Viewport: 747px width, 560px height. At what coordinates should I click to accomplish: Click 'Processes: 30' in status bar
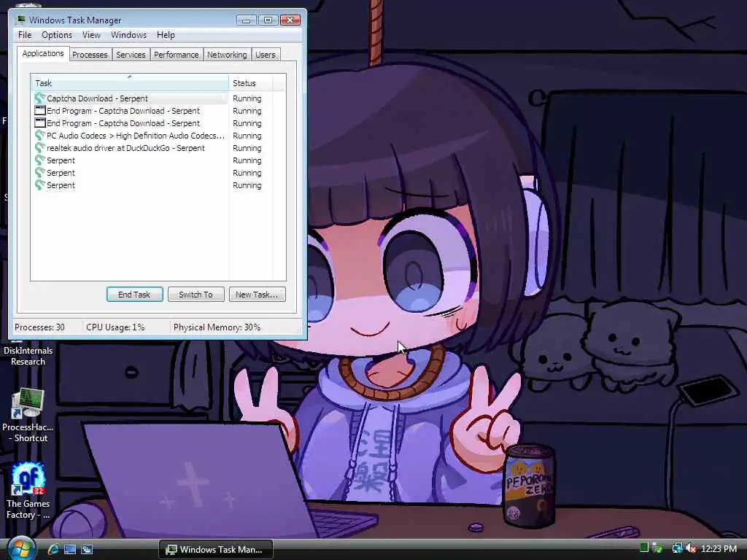[x=39, y=327]
